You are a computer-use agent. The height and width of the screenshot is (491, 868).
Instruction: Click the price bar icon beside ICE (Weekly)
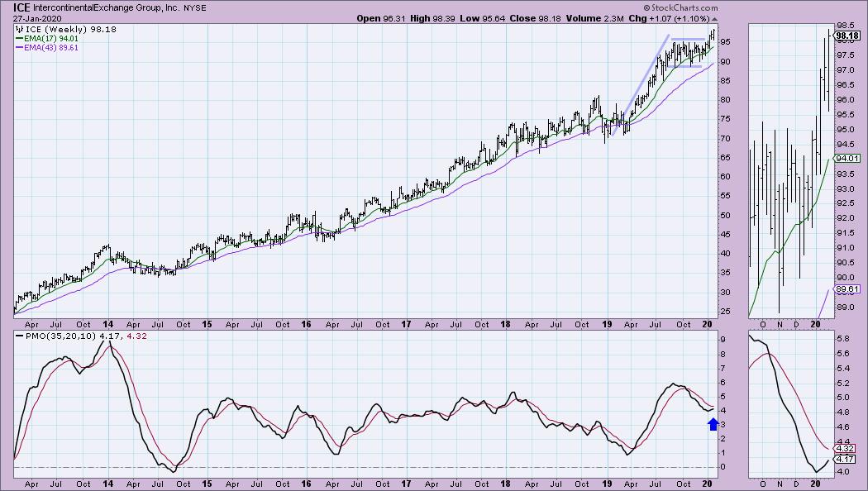coord(19,29)
